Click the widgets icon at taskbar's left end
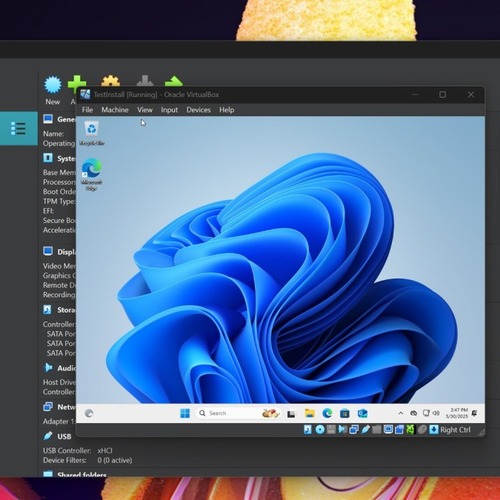500x500 pixels. [x=89, y=413]
